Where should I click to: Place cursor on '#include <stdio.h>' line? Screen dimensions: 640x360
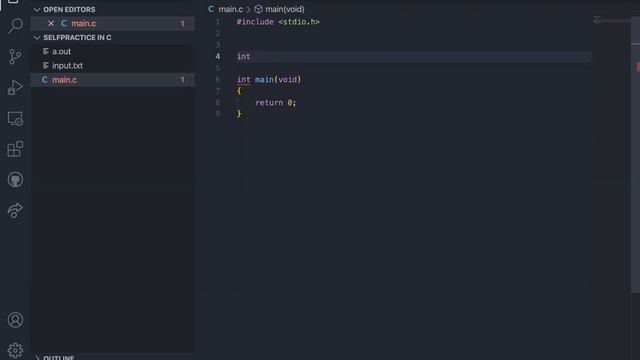coord(278,22)
